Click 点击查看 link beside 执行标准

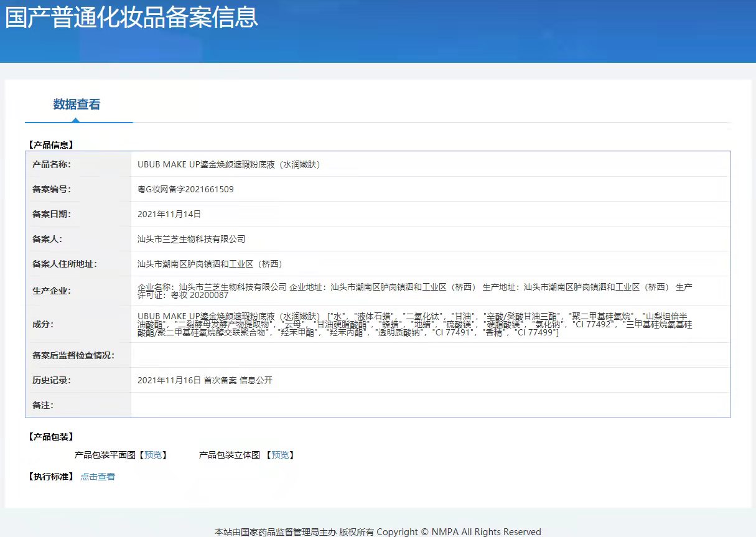(98, 477)
